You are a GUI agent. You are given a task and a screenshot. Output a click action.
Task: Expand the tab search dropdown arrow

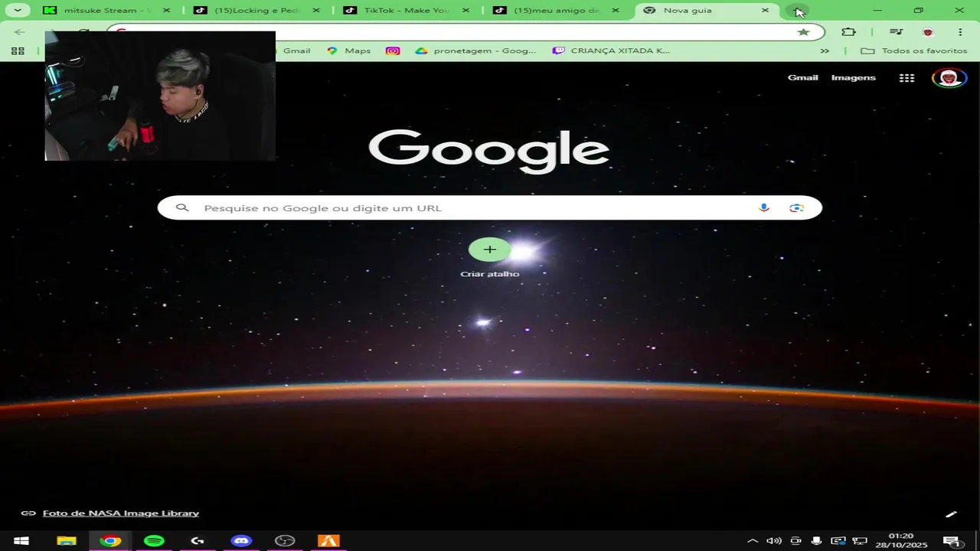(x=17, y=11)
